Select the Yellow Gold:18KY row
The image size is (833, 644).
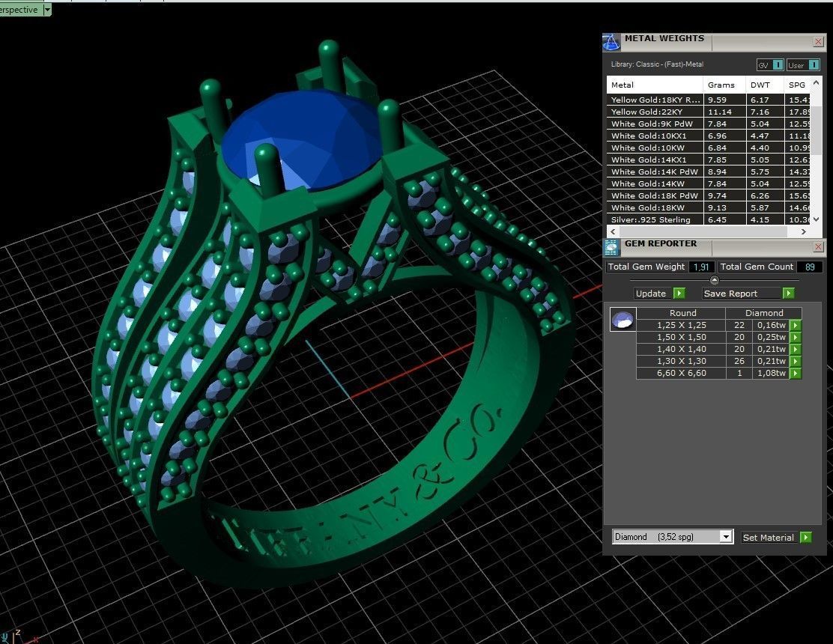[x=709, y=100]
